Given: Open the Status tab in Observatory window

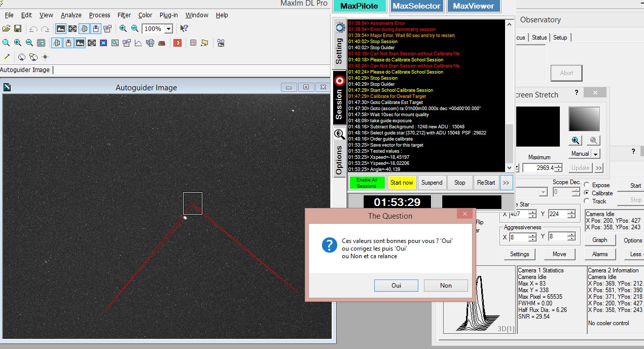Looking at the screenshot, I should 539,38.
